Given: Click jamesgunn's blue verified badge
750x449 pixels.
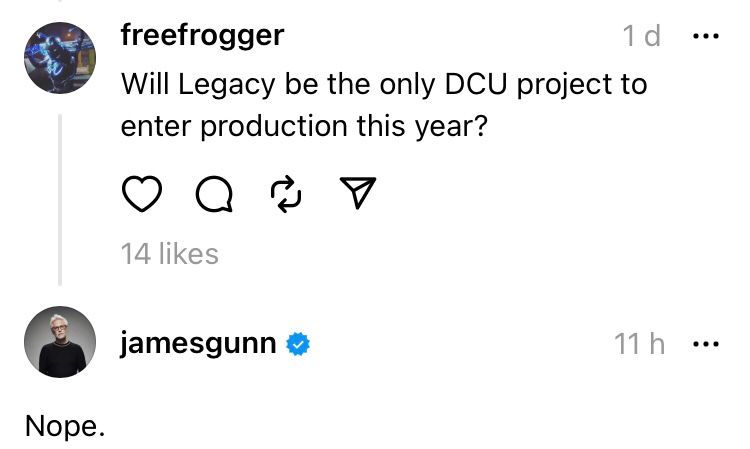Looking at the screenshot, I should click(298, 345).
